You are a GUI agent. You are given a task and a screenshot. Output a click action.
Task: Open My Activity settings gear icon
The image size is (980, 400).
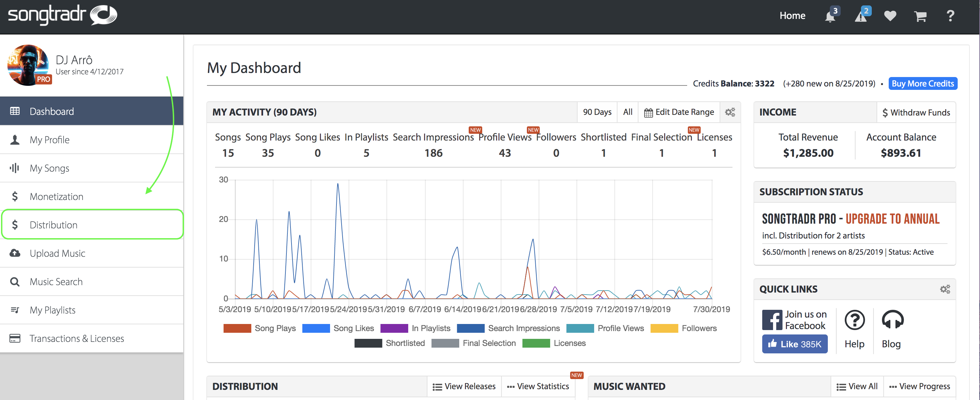pos(730,112)
